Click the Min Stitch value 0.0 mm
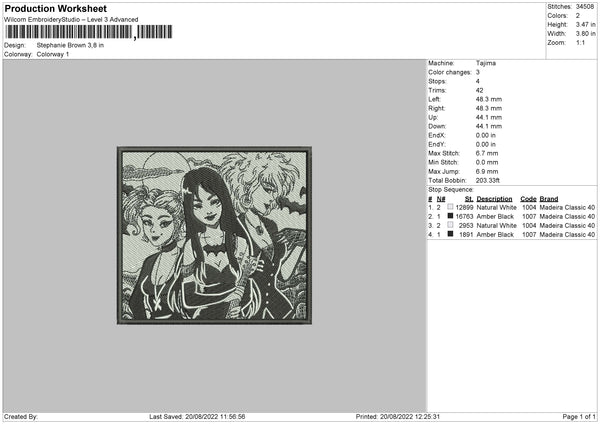Viewport: 600px width, 424px height. (x=487, y=163)
